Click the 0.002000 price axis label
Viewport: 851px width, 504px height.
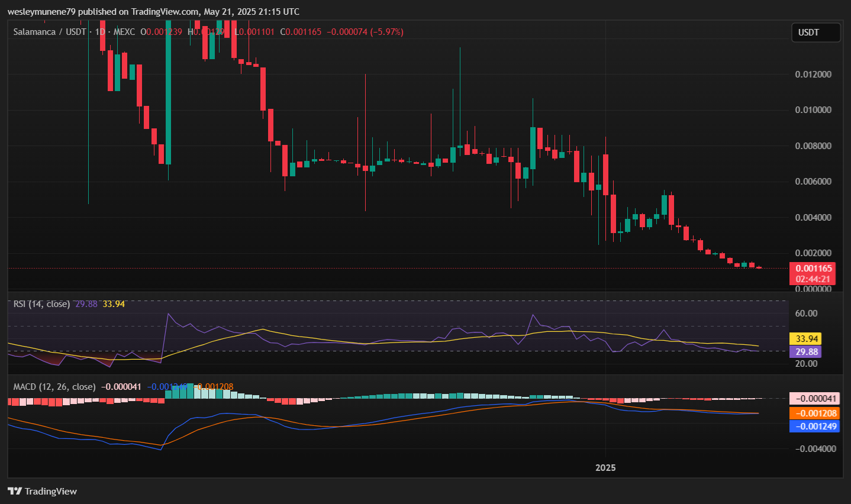[813, 253]
